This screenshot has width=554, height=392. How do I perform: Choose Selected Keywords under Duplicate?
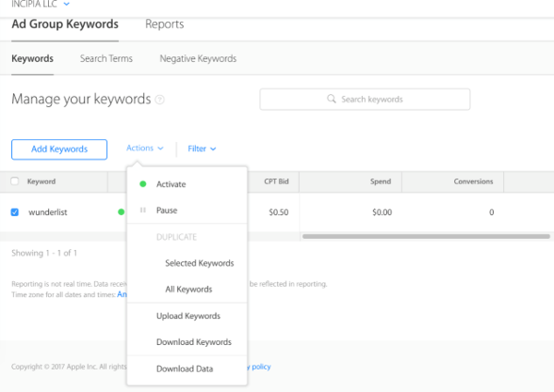[x=199, y=263]
